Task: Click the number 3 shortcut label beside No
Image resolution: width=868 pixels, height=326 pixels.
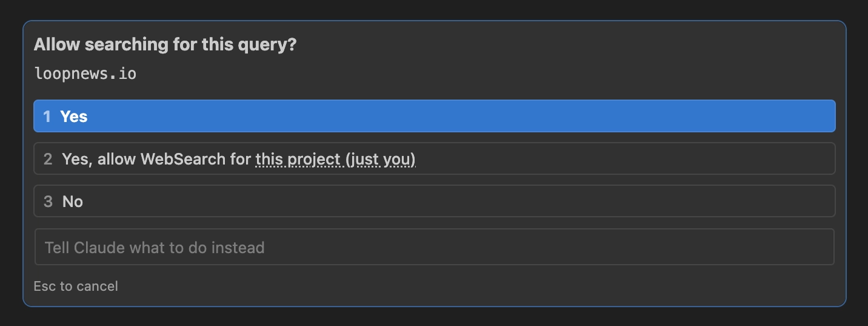Action: point(48,202)
